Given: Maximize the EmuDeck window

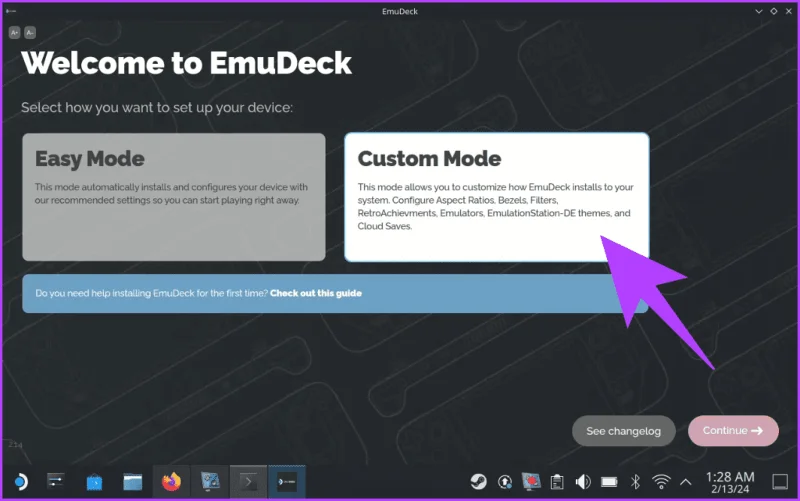Looking at the screenshot, I should click(x=773, y=11).
